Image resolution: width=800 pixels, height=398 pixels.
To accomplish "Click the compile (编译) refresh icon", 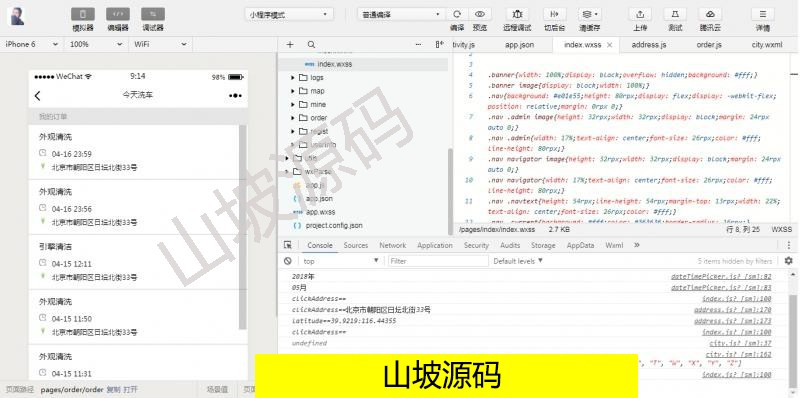I will pos(457,14).
